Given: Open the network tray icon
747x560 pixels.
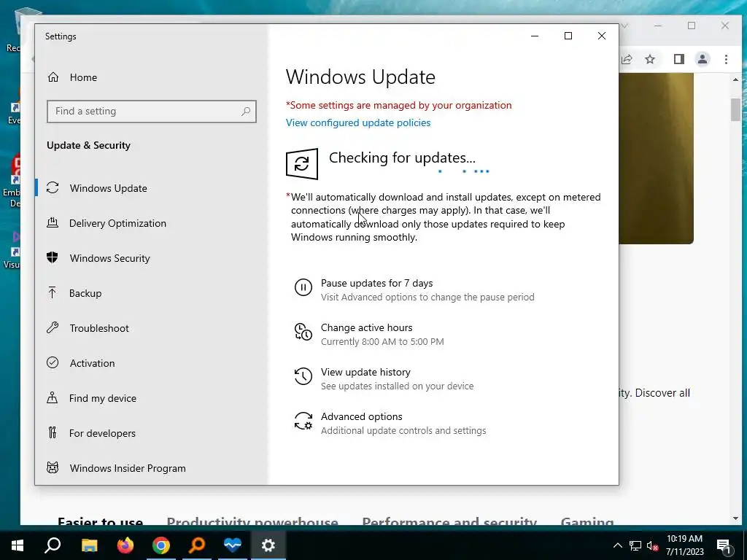Looking at the screenshot, I should coord(635,545).
